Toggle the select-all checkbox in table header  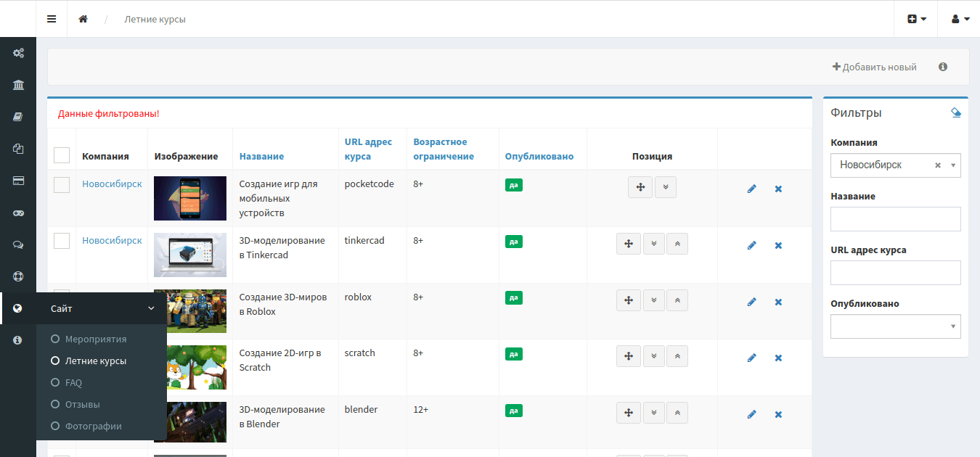pyautogui.click(x=62, y=155)
